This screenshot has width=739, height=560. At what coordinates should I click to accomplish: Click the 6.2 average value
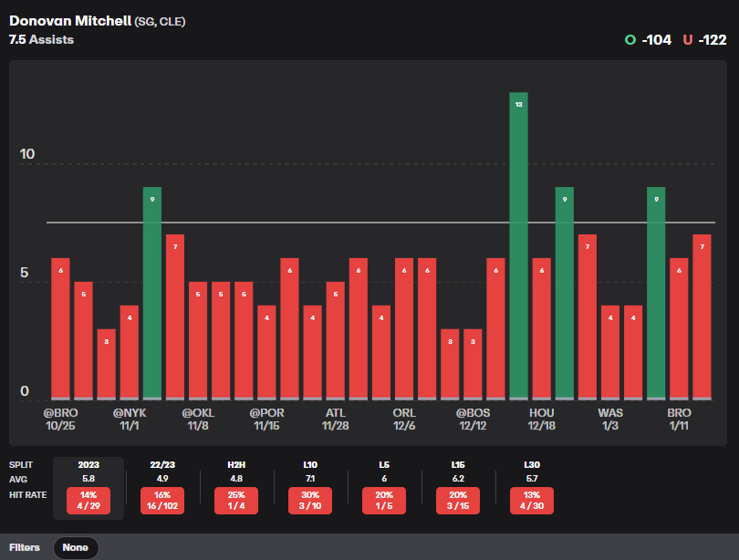[458, 479]
